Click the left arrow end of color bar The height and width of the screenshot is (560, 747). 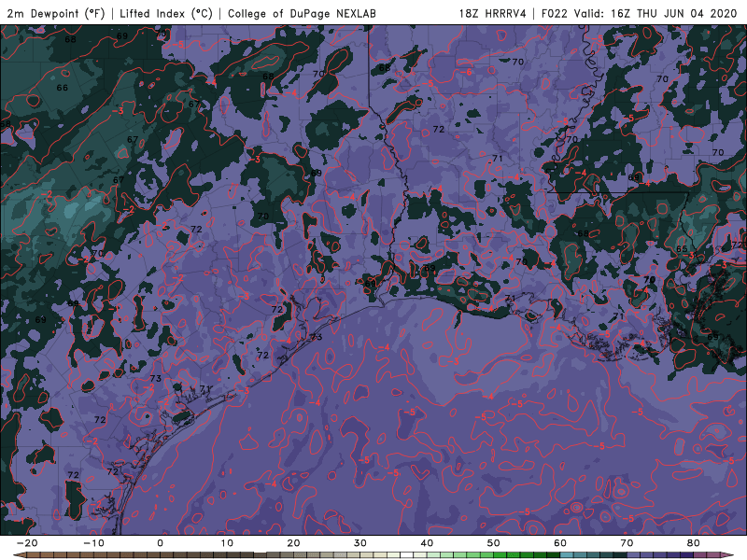point(19,555)
